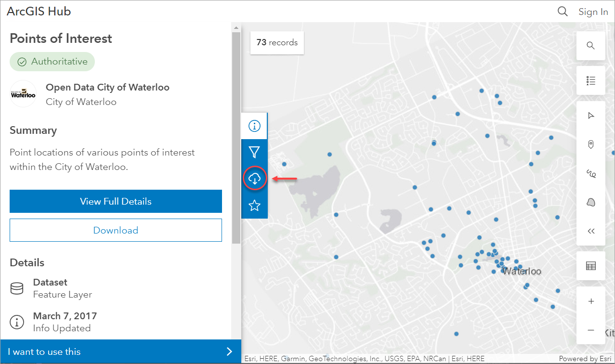Image resolution: width=615 pixels, height=364 pixels.
Task: Zoom out with the map minus button
Action: click(591, 330)
